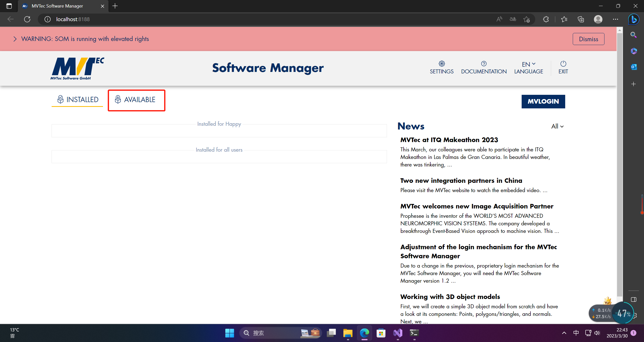Add page to favorites star icon
The image size is (644, 342).
(x=526, y=19)
